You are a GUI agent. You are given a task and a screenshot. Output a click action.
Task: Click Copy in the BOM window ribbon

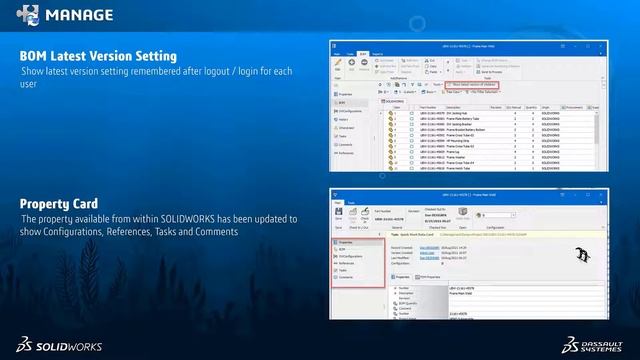tap(431, 66)
